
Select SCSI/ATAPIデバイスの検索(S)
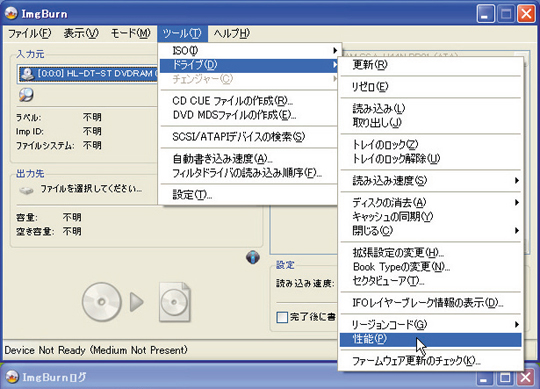(x=249, y=137)
